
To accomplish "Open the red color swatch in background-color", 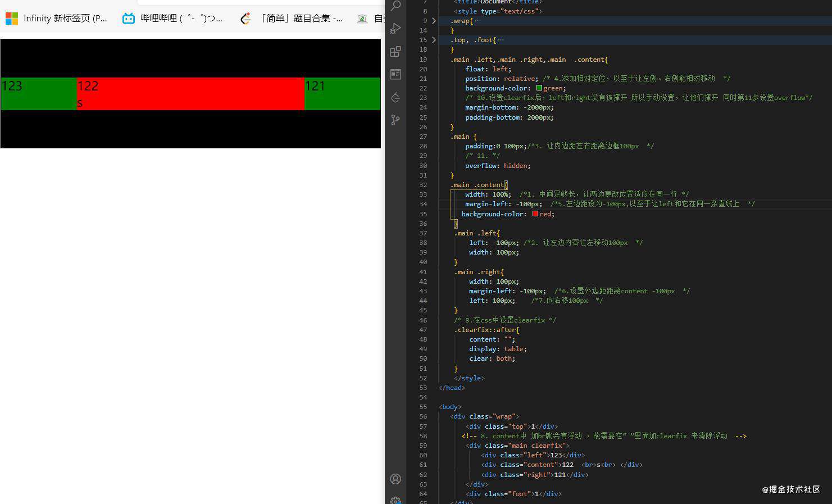I will 535,214.
